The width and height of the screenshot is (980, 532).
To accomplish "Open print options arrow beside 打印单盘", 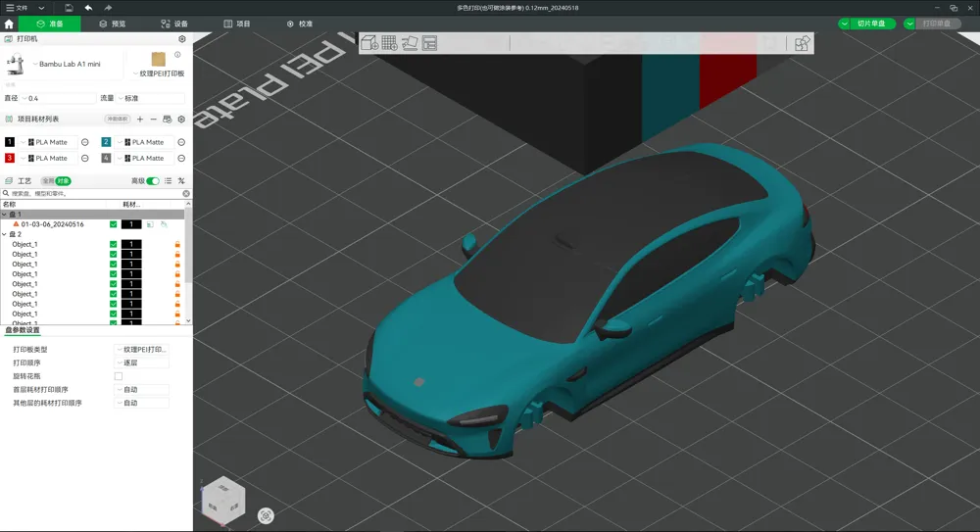I will [x=909, y=24].
